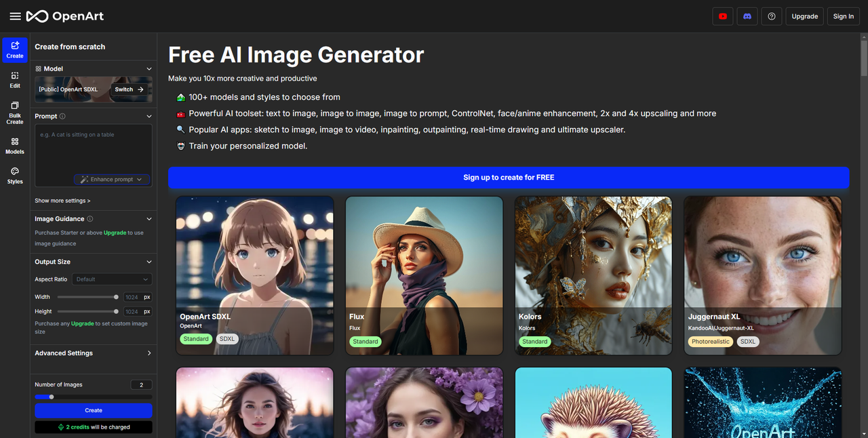
Task: Open the hamburger menu
Action: click(x=15, y=16)
